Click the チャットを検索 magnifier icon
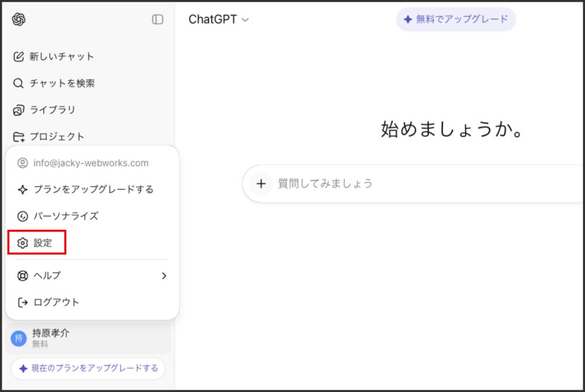Image resolution: width=585 pixels, height=392 pixels. 19,83
